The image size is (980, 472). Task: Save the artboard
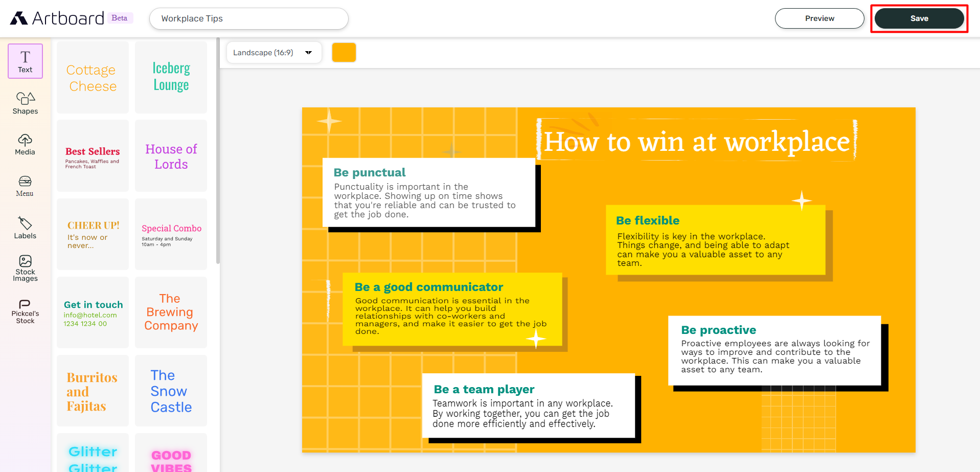919,18
